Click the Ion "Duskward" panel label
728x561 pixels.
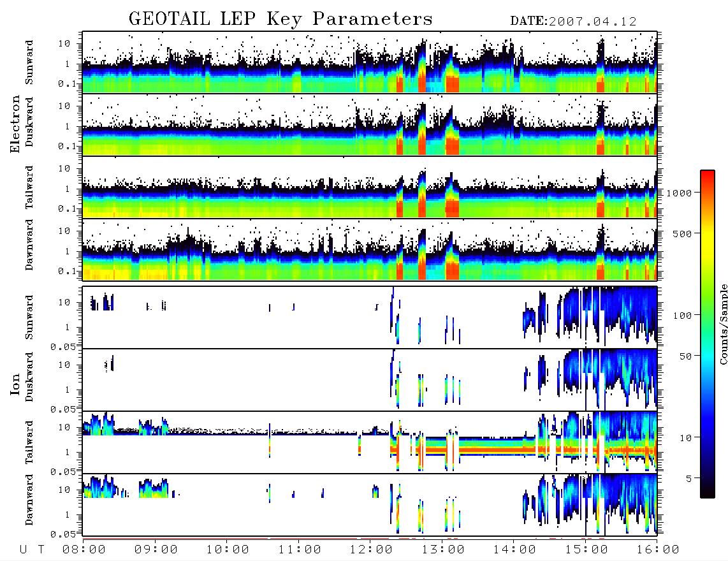(29, 377)
